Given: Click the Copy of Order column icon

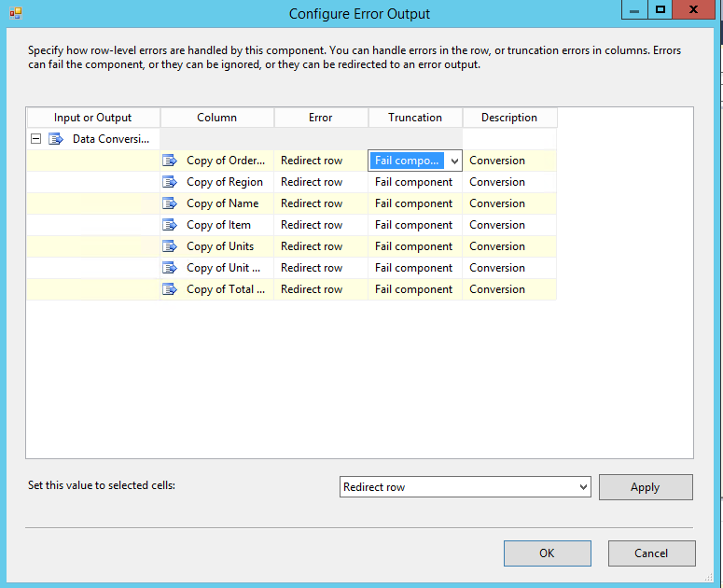Looking at the screenshot, I should tap(170, 161).
